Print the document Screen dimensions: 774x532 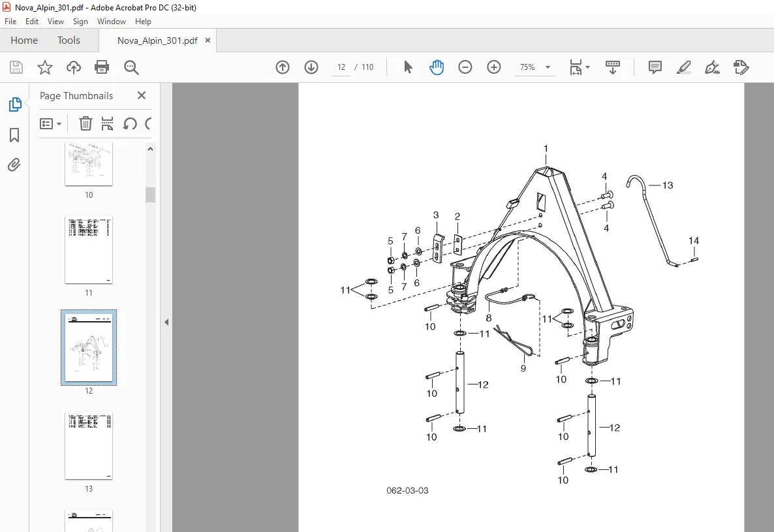click(102, 67)
